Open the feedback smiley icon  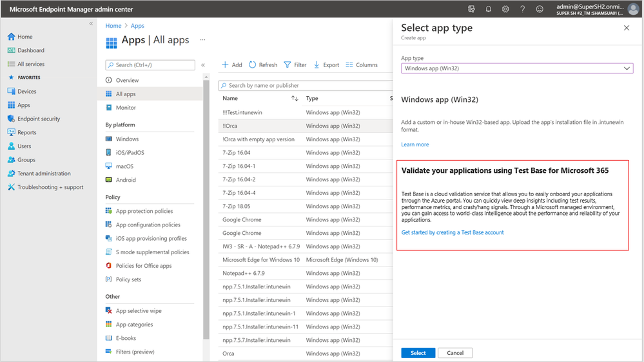click(540, 9)
